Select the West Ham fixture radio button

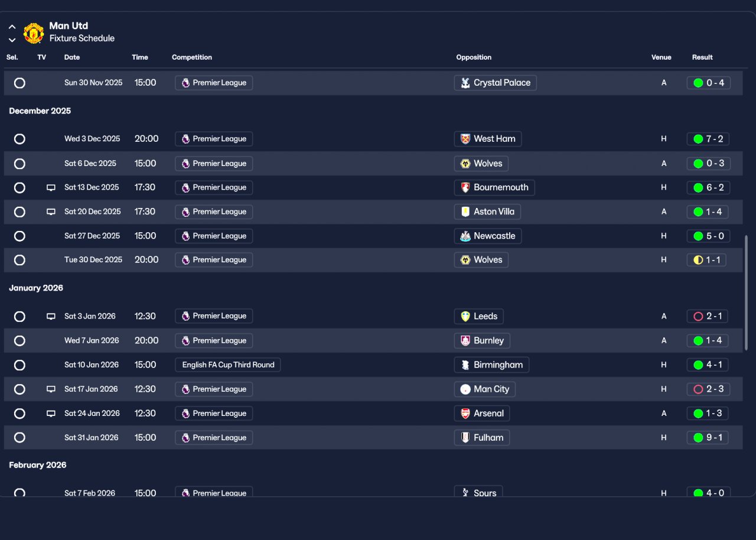[19, 139]
